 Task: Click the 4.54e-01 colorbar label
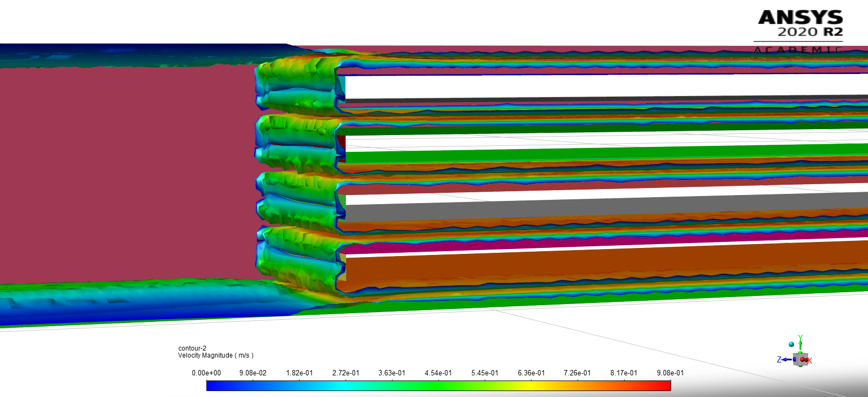[x=438, y=373]
